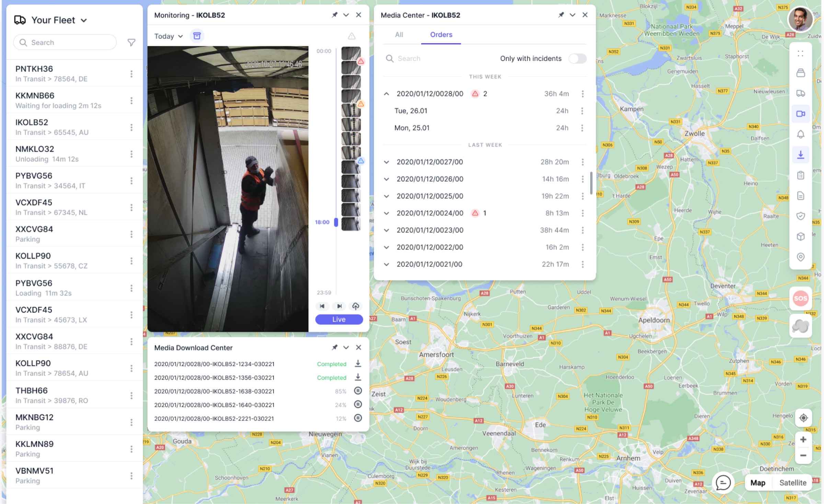The width and height of the screenshot is (824, 504).
Task: Click the filter funnel icon in the fleet panel
Action: [131, 43]
